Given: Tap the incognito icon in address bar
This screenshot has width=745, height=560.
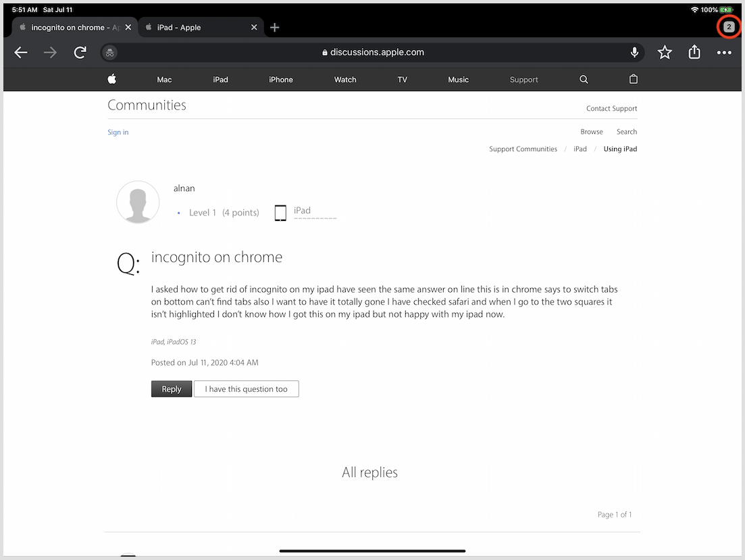Looking at the screenshot, I should tap(109, 52).
